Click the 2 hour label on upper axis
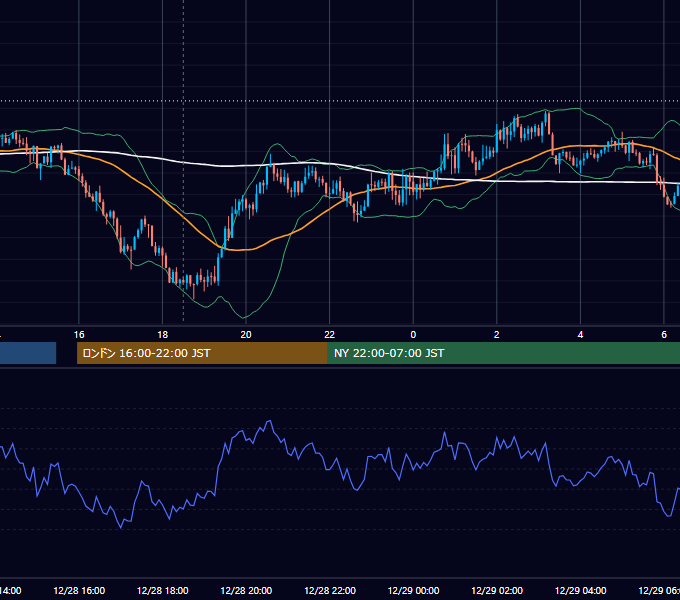The width and height of the screenshot is (680, 600). click(497, 335)
